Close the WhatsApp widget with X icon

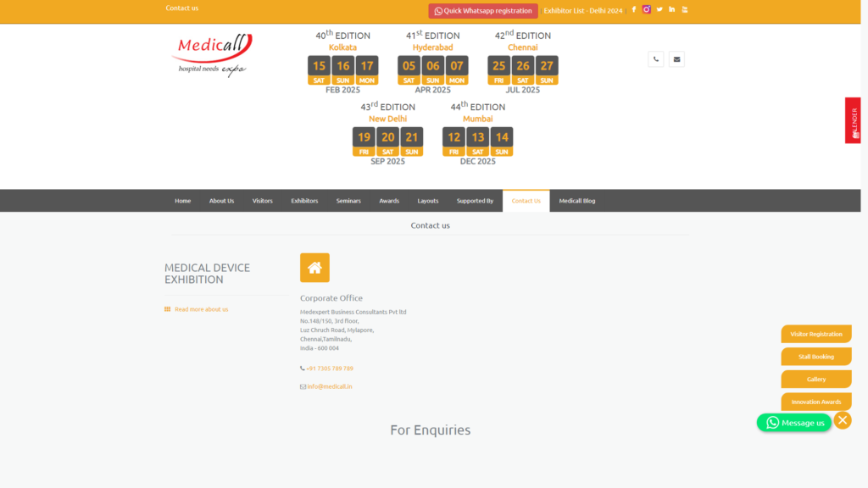pos(843,420)
